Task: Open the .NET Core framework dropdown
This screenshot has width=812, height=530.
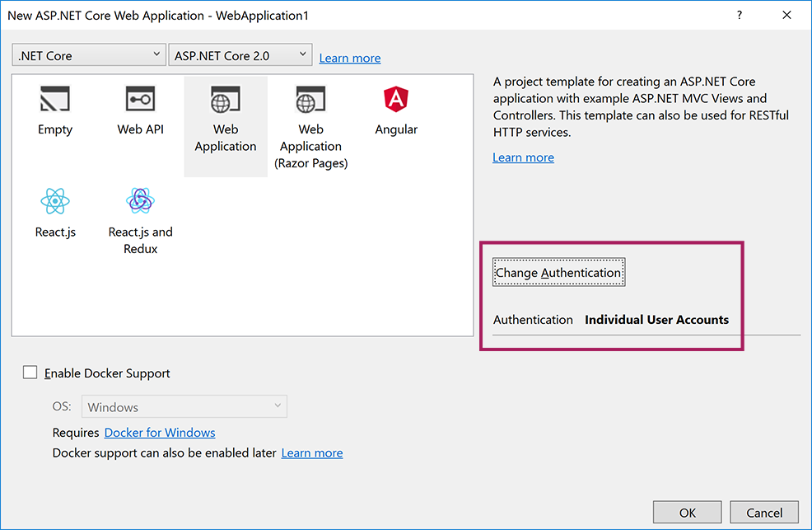Action: click(88, 54)
